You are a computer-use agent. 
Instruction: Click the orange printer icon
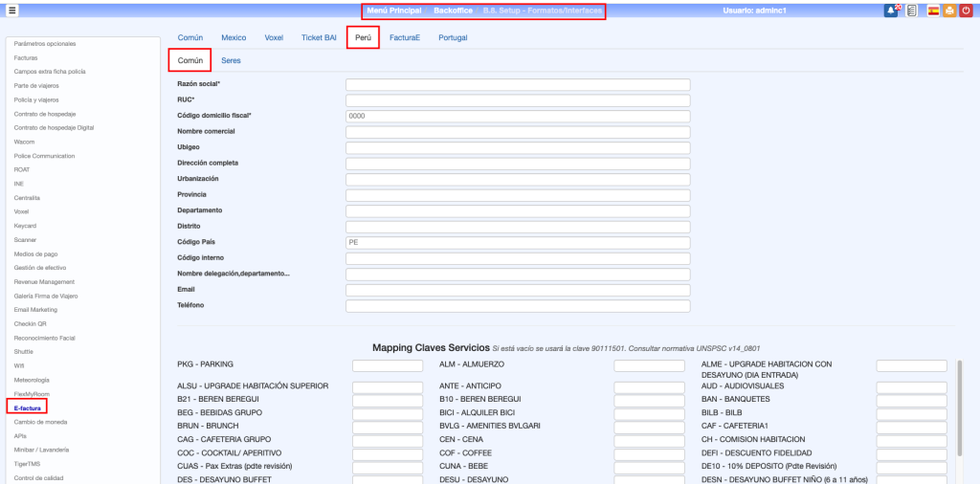[948, 10]
